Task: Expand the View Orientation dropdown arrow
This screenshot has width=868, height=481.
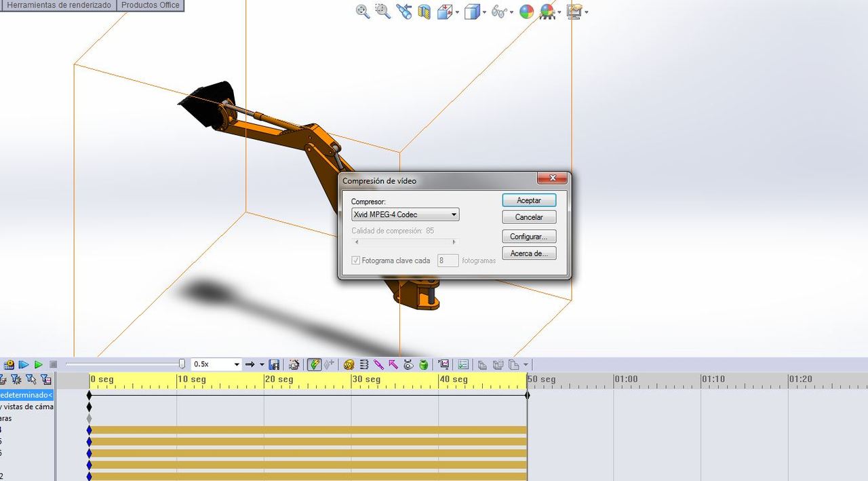Action: (x=458, y=12)
